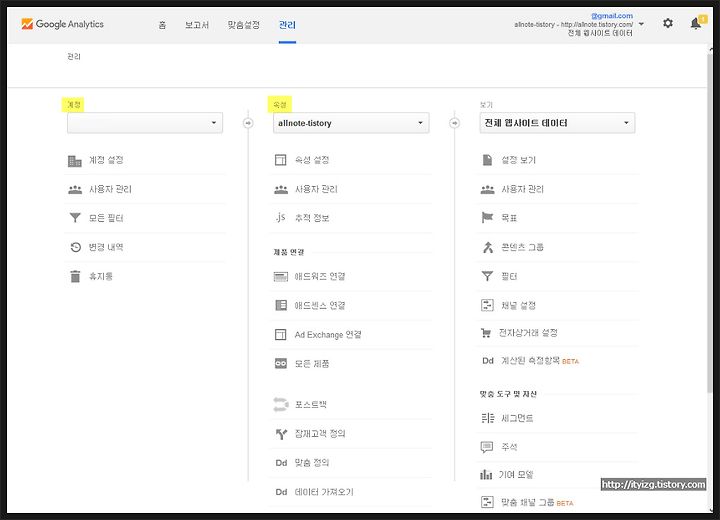This screenshot has width=720, height=520.
Task: Open 맞춤 채널 그룹 BETA link
Action: click(537, 503)
